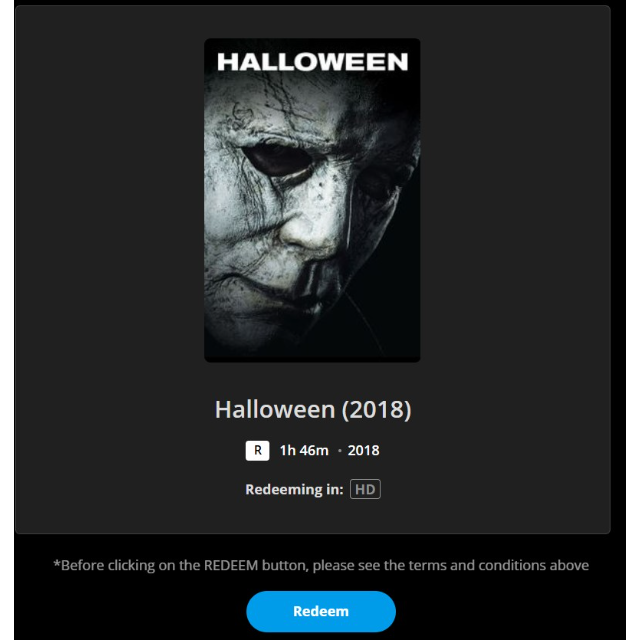Click the blue Redeem button
The image size is (640, 640).
point(321,611)
